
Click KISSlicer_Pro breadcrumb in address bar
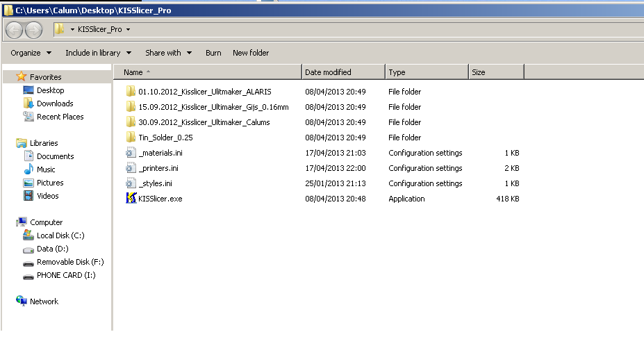(100, 29)
